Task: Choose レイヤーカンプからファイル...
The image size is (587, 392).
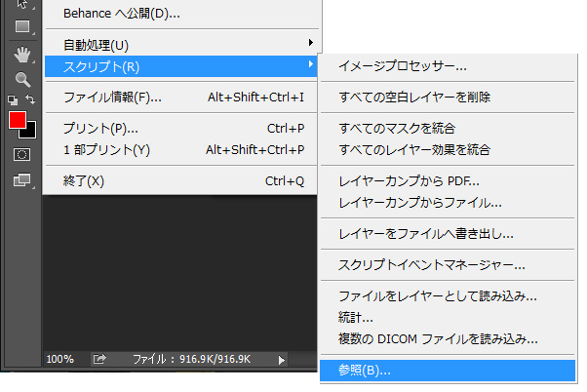Action: 448,203
